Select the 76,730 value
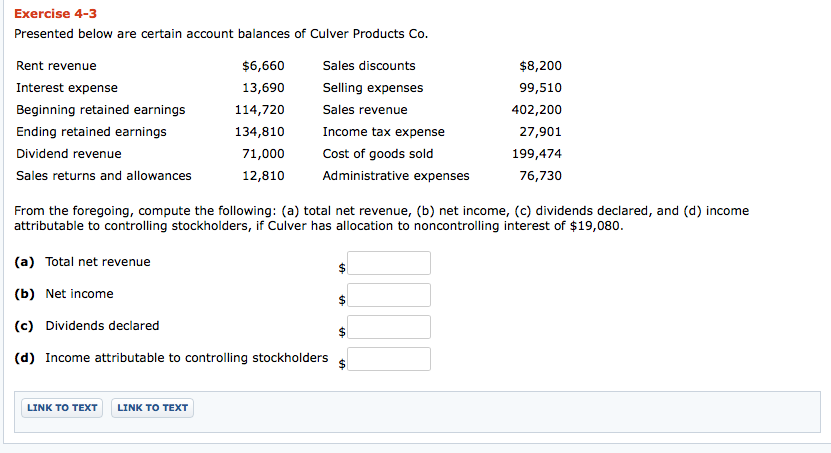831x453 pixels. [540, 176]
